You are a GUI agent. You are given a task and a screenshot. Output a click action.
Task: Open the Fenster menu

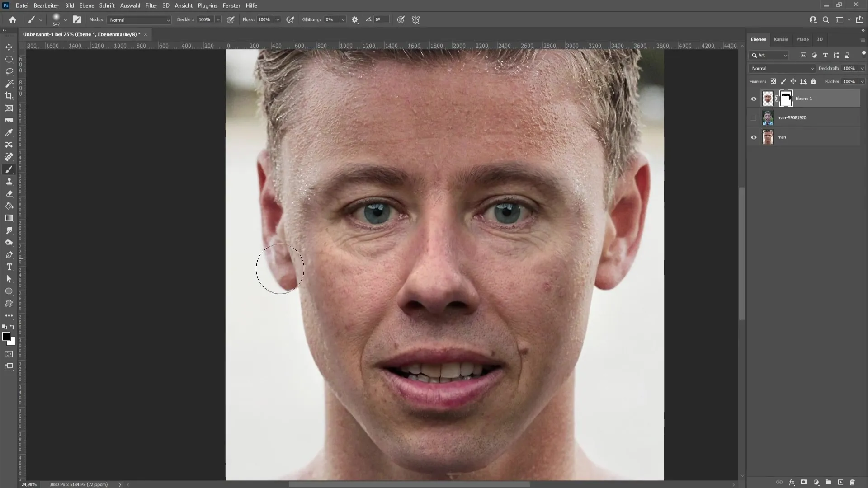tap(231, 5)
